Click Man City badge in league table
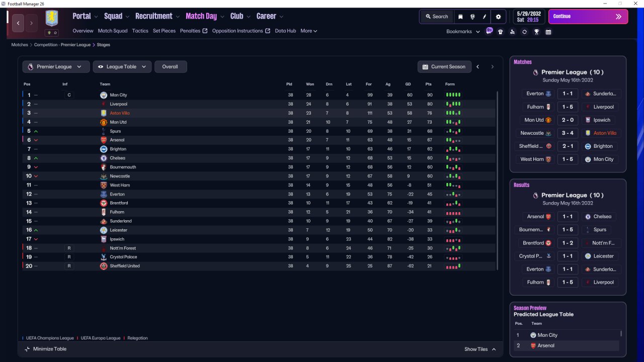 tap(104, 95)
